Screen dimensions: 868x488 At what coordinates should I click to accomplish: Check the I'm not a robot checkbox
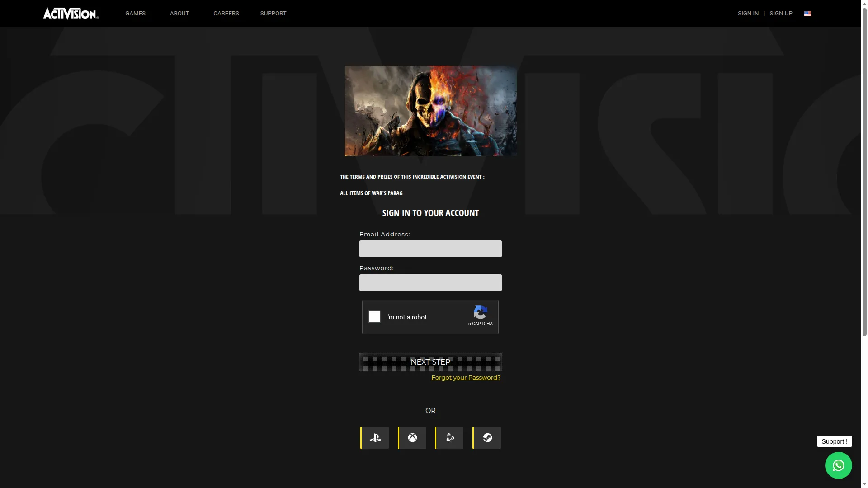point(374,317)
